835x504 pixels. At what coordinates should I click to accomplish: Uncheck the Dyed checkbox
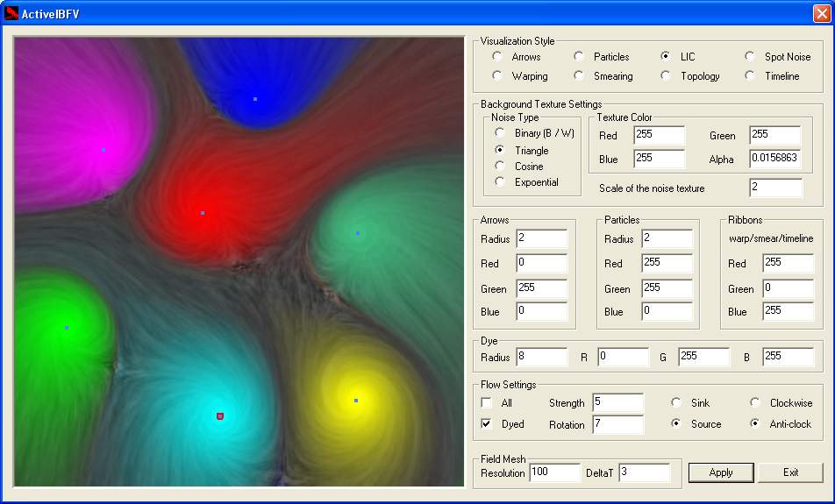(487, 424)
